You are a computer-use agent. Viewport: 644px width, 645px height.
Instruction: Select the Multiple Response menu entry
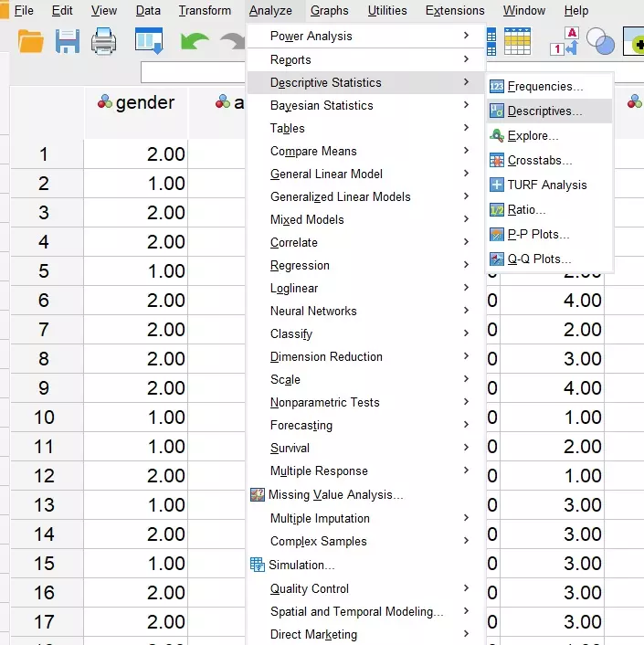pos(366,471)
